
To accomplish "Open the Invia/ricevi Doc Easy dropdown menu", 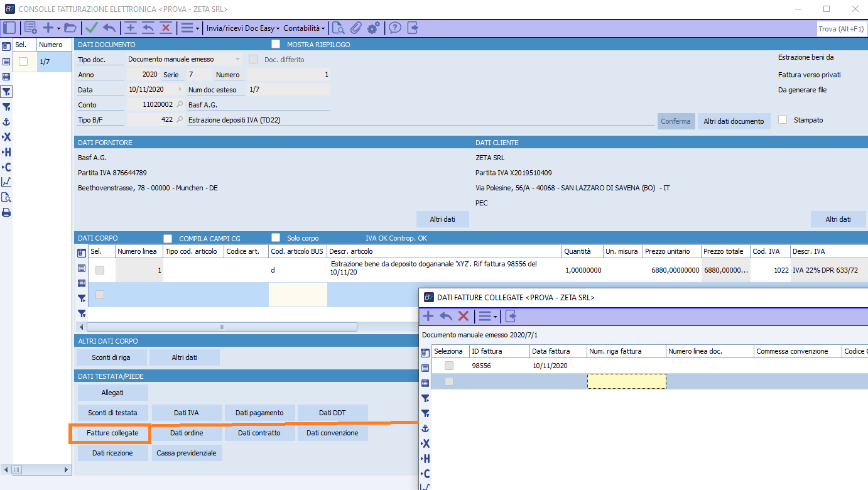I will pos(243,28).
